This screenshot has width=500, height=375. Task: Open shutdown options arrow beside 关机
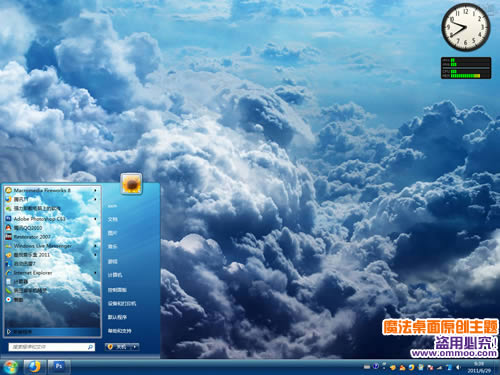pos(135,347)
